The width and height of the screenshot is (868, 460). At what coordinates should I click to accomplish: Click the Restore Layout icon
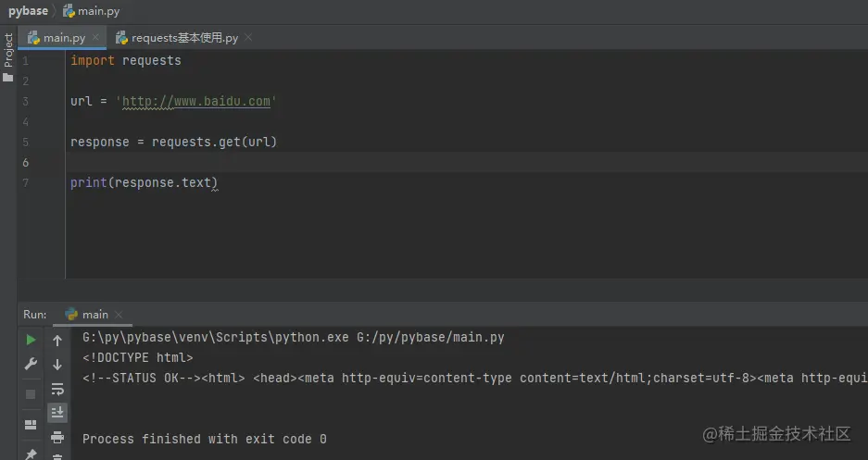point(31,425)
